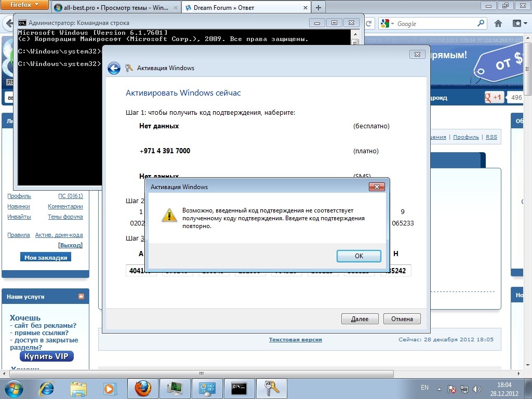Switch to Windows activation keys taskbar icon
The width and height of the screenshot is (532, 399).
tap(271, 389)
